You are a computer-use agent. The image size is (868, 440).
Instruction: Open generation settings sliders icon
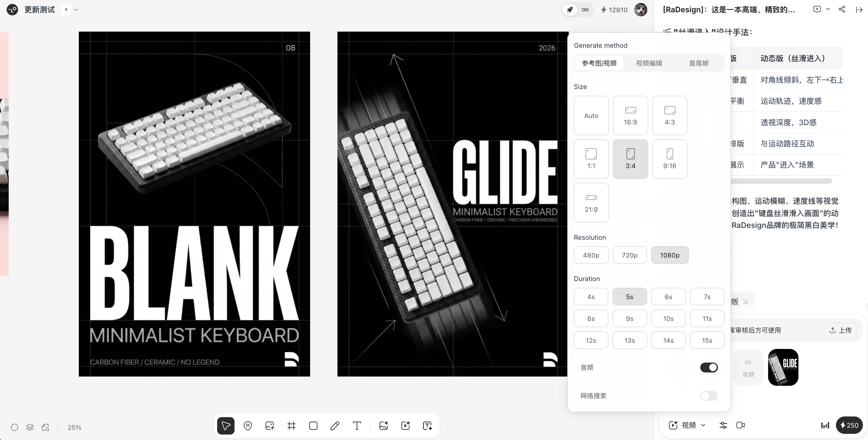pos(723,425)
